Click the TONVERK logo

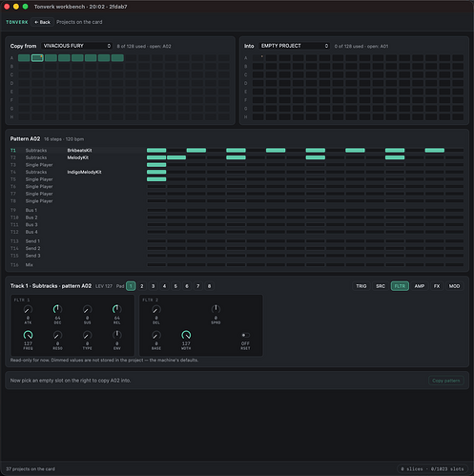click(x=17, y=22)
